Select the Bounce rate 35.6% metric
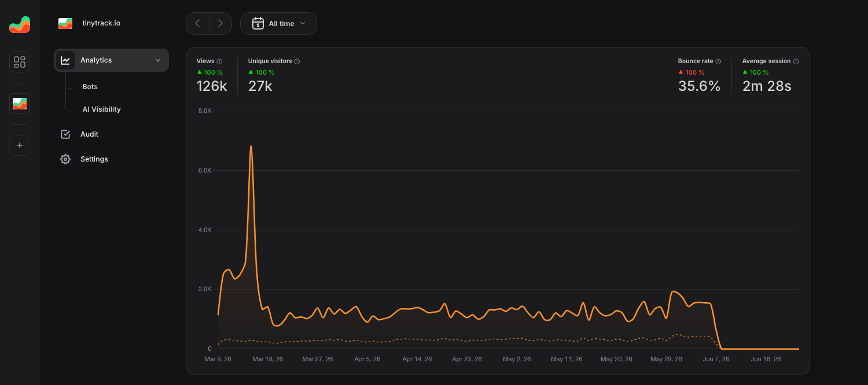The width and height of the screenshot is (868, 385). coord(700,76)
